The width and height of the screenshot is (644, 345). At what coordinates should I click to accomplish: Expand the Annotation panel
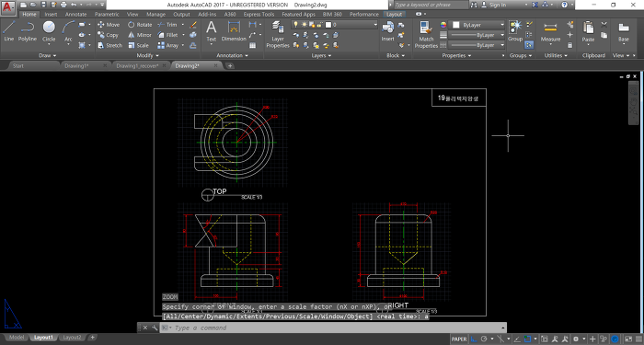(x=233, y=55)
